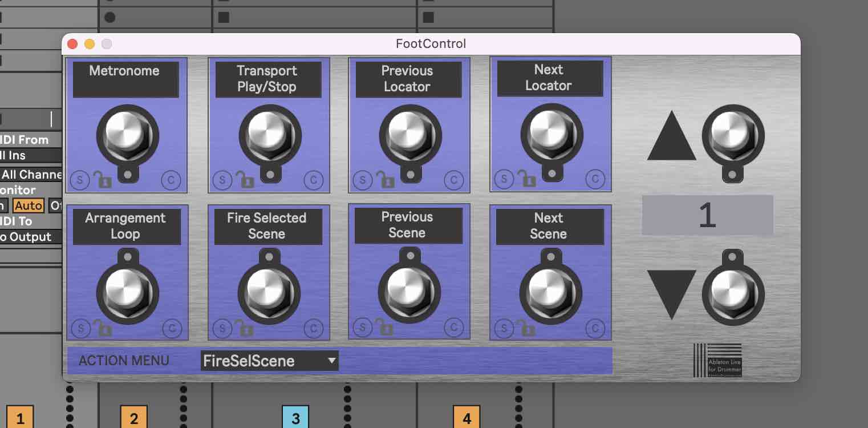
Task: Click the Fire Selected Scene footswitch
Action: 269,294
